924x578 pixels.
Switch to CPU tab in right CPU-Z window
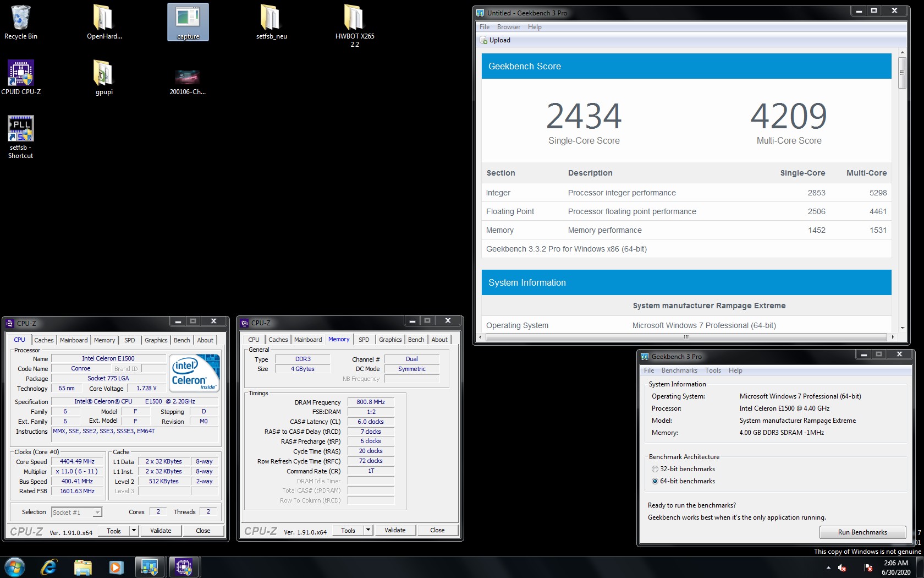[254, 340]
